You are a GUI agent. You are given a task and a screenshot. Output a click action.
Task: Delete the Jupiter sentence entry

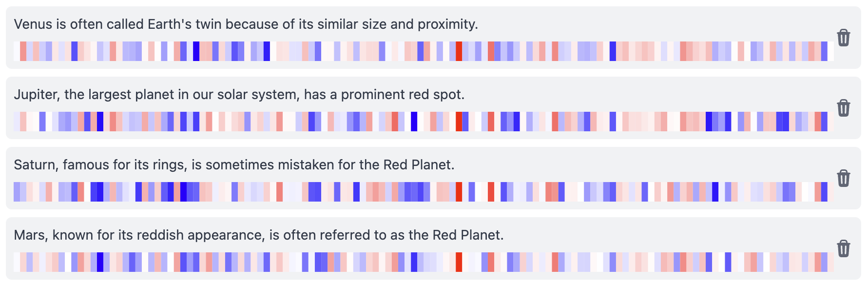click(844, 108)
